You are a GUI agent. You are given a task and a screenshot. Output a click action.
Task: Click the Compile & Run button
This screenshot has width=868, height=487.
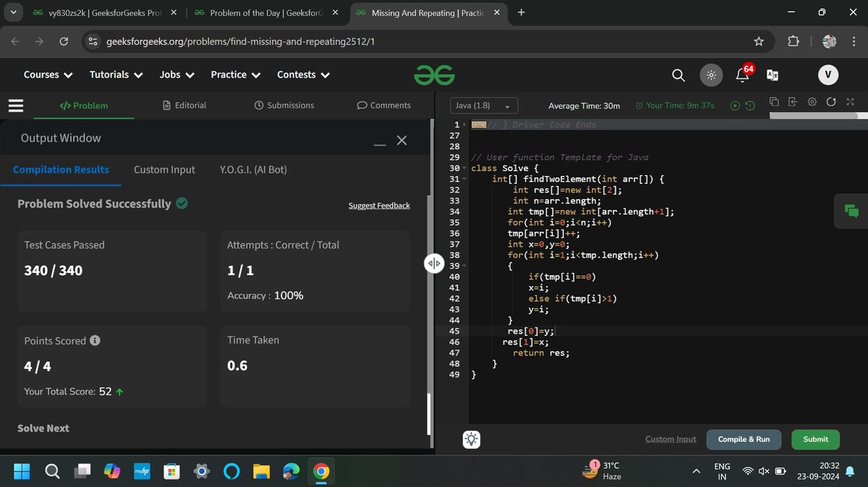744,439
